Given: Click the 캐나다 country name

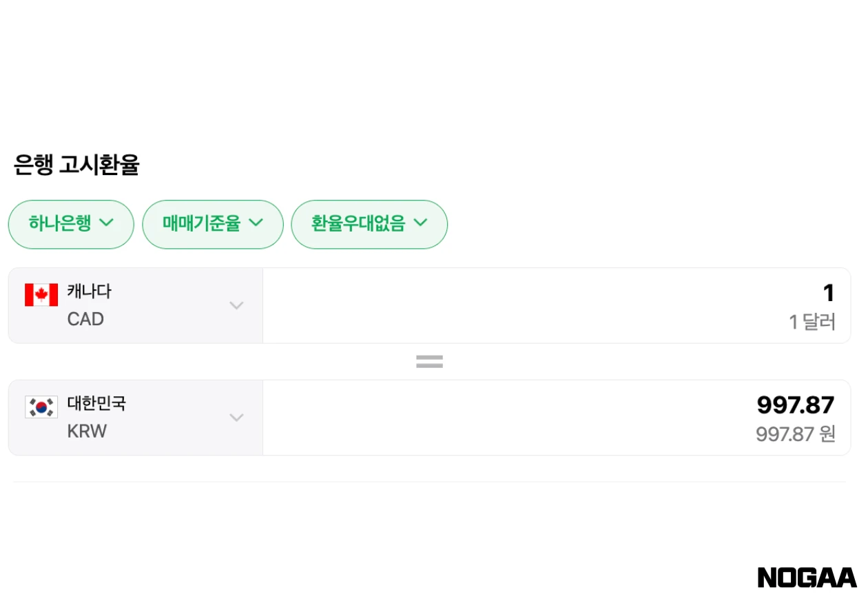Looking at the screenshot, I should [x=90, y=291].
